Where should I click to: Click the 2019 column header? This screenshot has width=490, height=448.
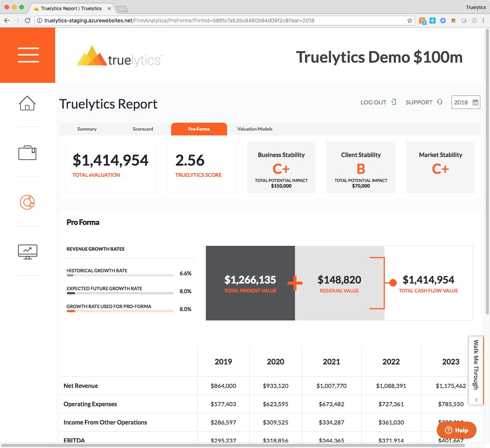click(x=223, y=361)
